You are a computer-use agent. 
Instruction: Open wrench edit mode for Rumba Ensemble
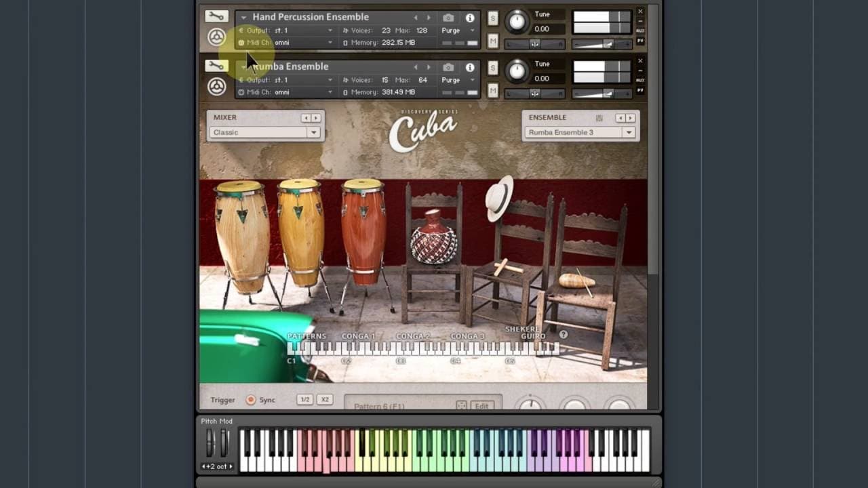click(216, 66)
